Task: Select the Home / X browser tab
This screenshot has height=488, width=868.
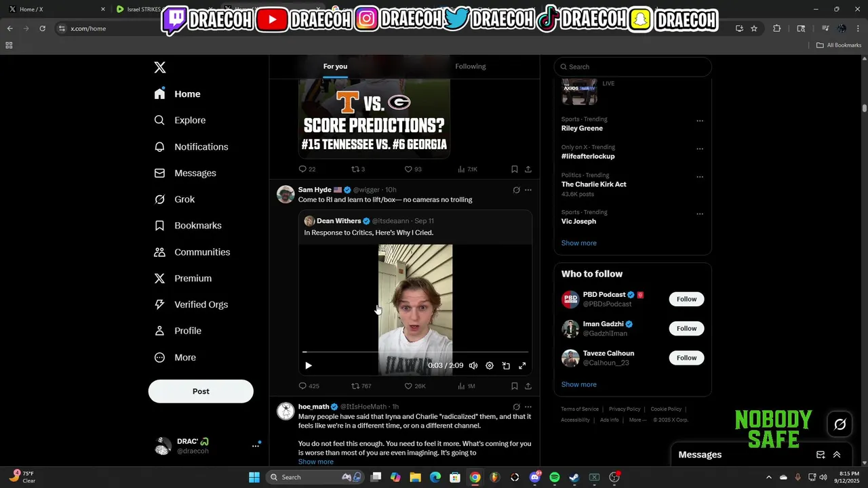Action: click(56, 9)
